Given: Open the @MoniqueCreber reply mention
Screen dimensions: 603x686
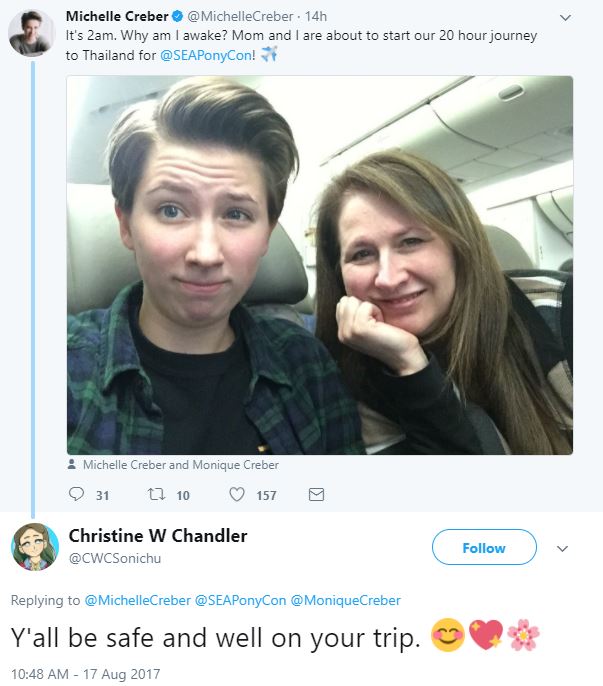Looking at the screenshot, I should (346, 600).
